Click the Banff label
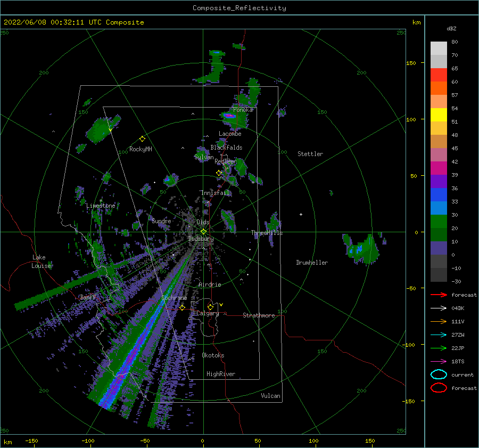The image size is (479, 448). (x=88, y=297)
